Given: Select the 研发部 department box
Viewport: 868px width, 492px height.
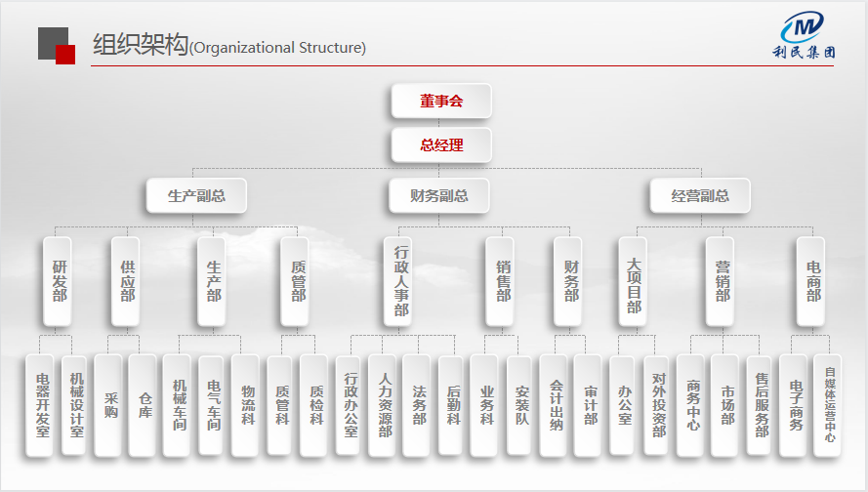Looking at the screenshot, I should pyautogui.click(x=60, y=280).
